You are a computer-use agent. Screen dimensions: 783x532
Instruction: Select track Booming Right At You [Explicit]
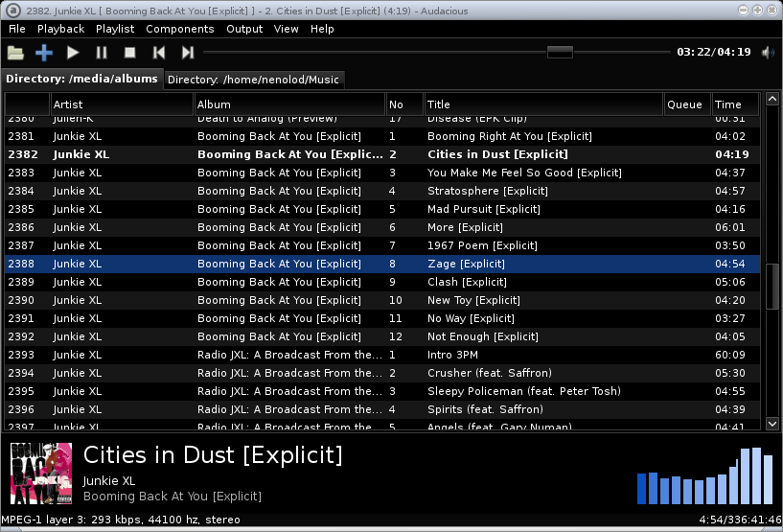pyautogui.click(x=382, y=136)
